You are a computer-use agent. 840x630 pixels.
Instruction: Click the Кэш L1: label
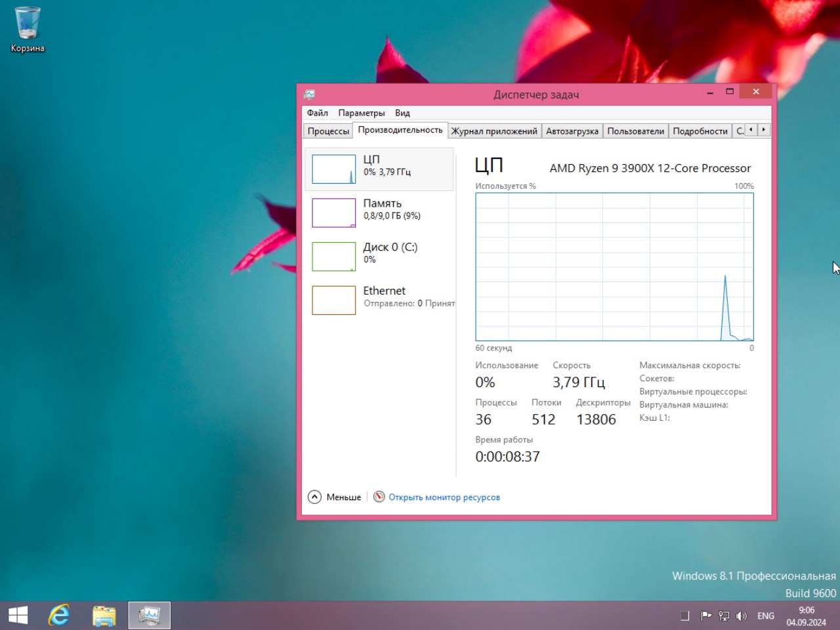click(655, 418)
